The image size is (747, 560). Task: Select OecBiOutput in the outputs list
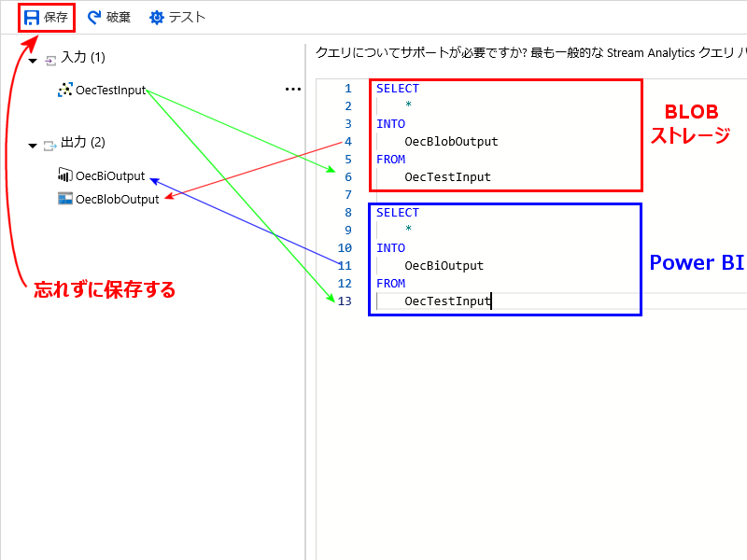(x=110, y=175)
